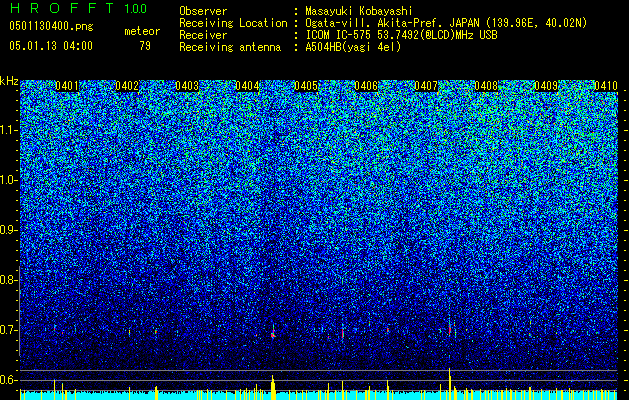Select the meteor count value 79
This screenshot has height=400, width=629.
145,46
